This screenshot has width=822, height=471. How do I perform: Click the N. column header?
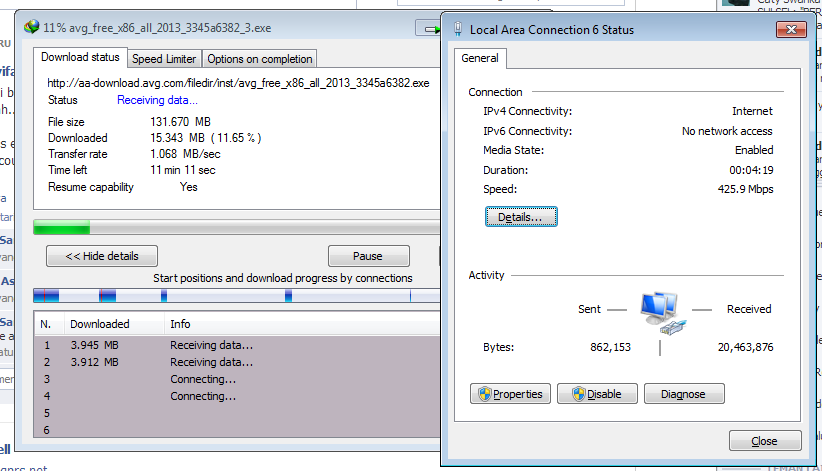pos(50,324)
